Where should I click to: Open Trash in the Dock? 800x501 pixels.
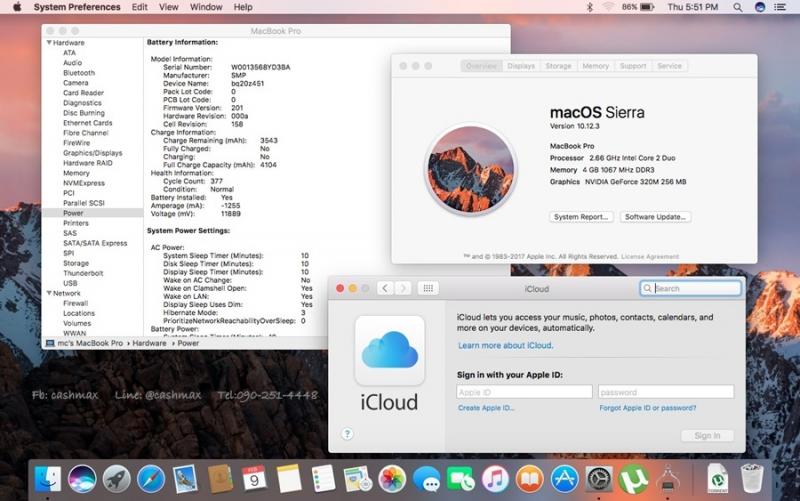click(752, 478)
